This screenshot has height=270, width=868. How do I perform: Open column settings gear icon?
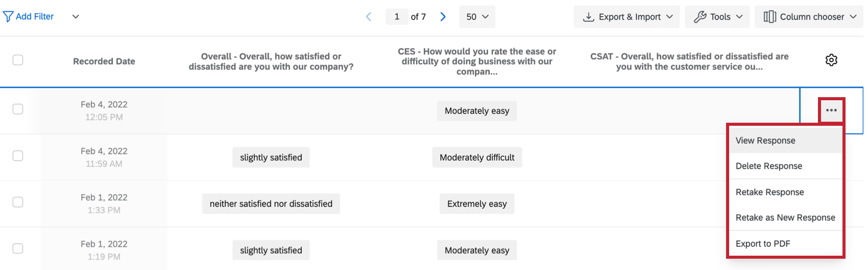[x=831, y=60]
